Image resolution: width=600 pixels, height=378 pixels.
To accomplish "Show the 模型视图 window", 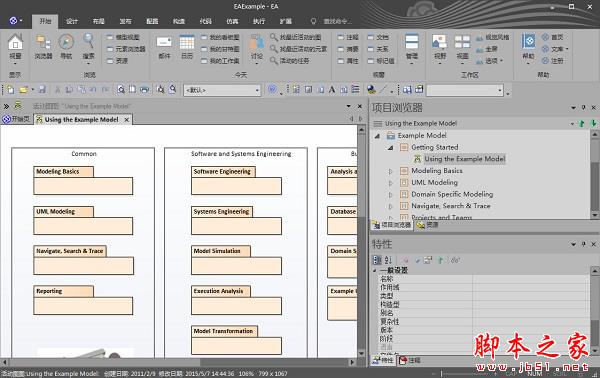I will pos(123,37).
